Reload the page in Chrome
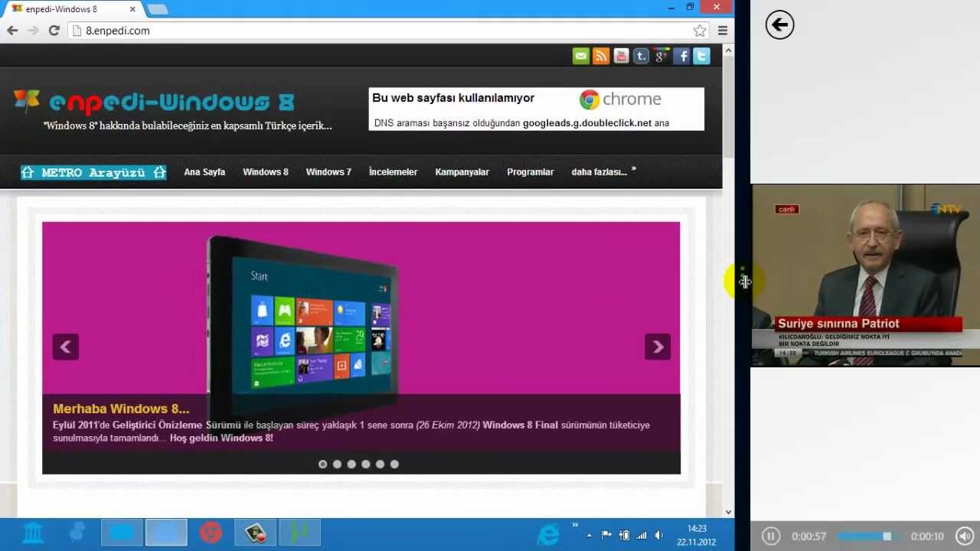This screenshot has width=980, height=551. 54,31
